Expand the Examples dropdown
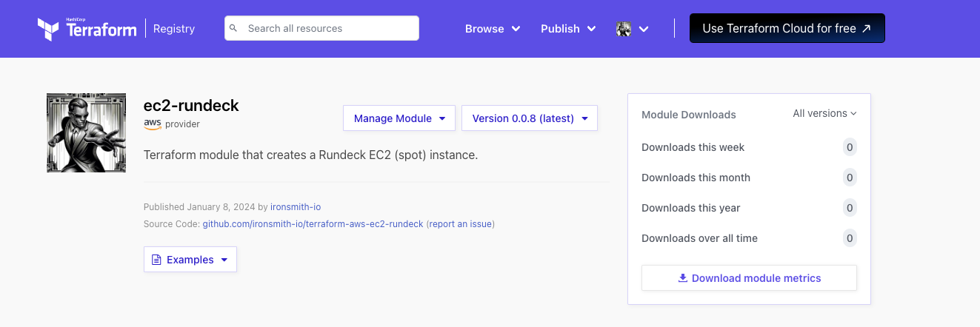 coord(190,260)
